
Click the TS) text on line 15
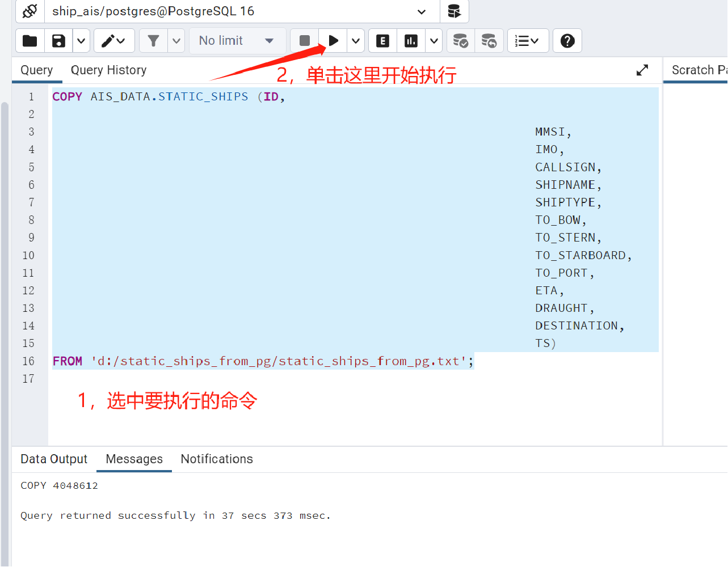click(545, 344)
